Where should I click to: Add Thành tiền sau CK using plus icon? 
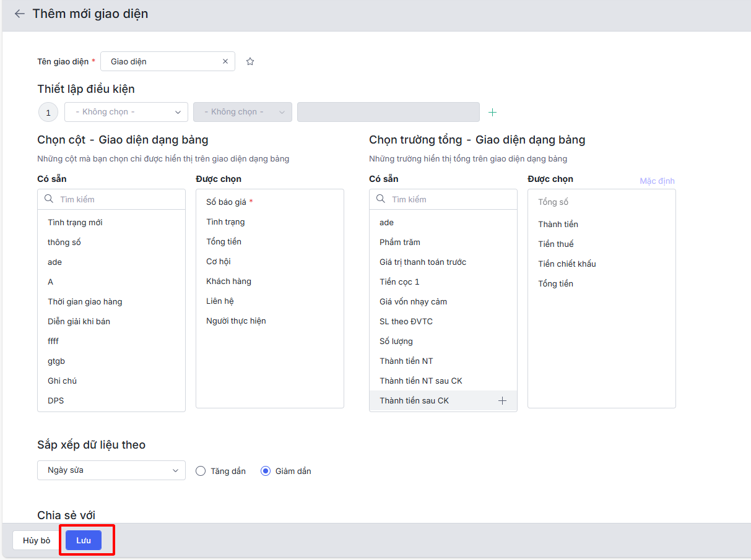pyautogui.click(x=502, y=401)
